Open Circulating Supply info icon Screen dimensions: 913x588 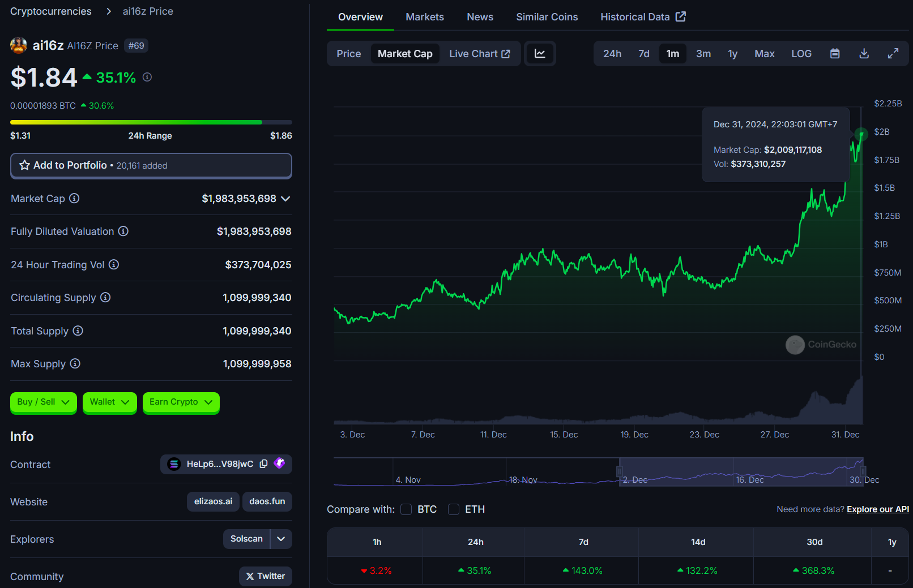pyautogui.click(x=105, y=297)
